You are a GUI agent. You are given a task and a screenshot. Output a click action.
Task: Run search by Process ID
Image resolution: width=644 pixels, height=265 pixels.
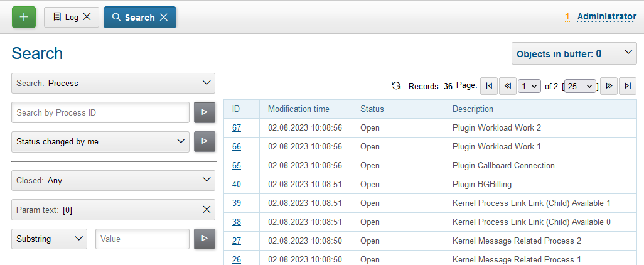[x=204, y=112]
